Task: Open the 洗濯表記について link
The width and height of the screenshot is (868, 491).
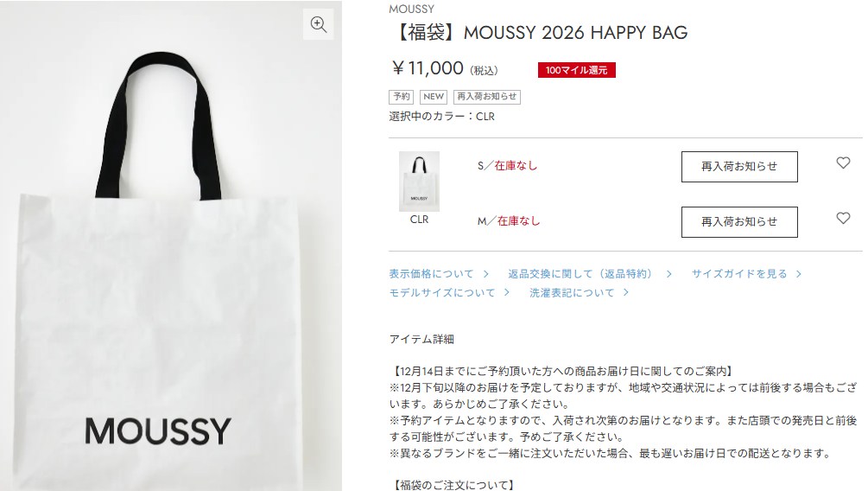Action: click(x=572, y=292)
